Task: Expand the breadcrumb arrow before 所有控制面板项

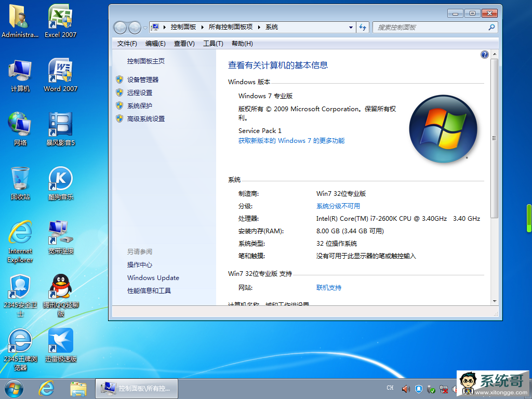Action: tap(203, 27)
